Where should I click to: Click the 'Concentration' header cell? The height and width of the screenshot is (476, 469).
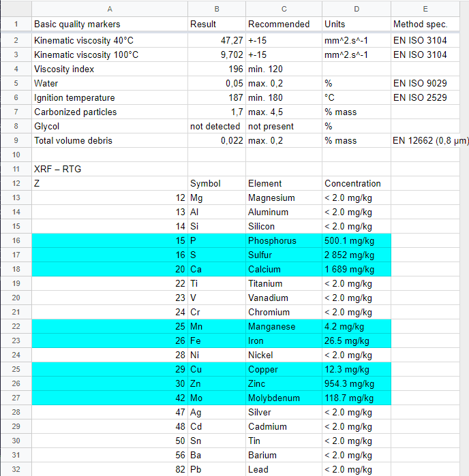(357, 183)
